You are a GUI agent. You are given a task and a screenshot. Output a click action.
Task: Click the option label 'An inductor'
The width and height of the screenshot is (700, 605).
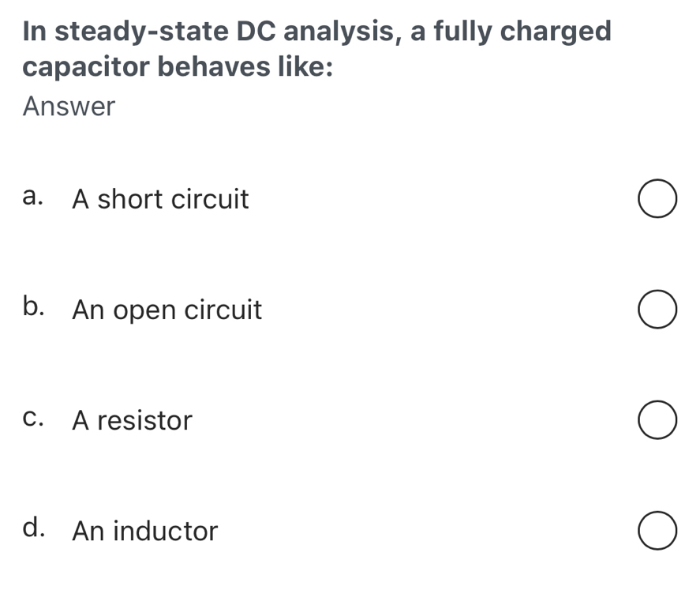144,531
